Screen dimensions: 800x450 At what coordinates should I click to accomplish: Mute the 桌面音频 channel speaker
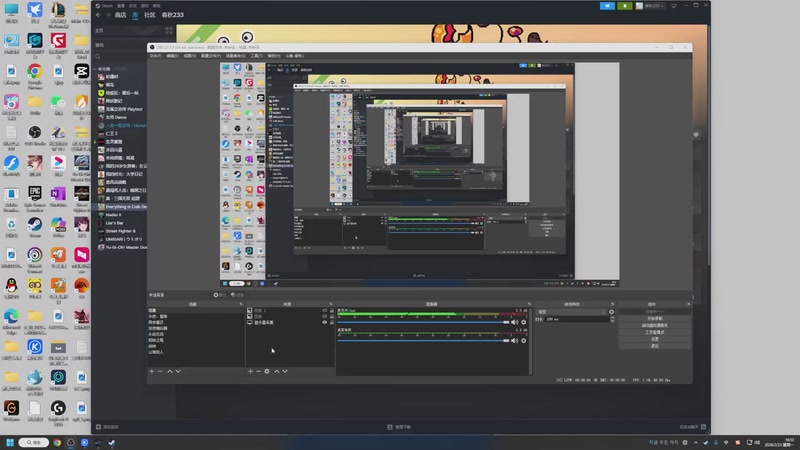[x=514, y=341]
